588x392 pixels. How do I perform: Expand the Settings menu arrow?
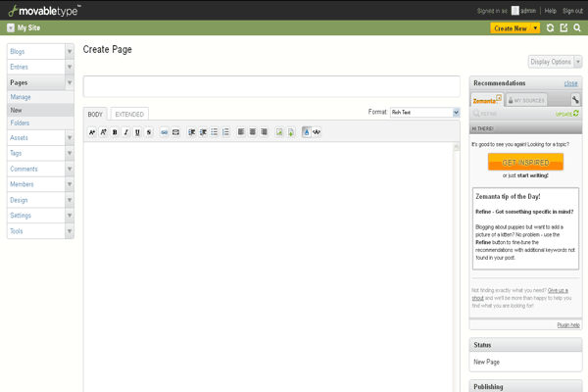(70, 216)
